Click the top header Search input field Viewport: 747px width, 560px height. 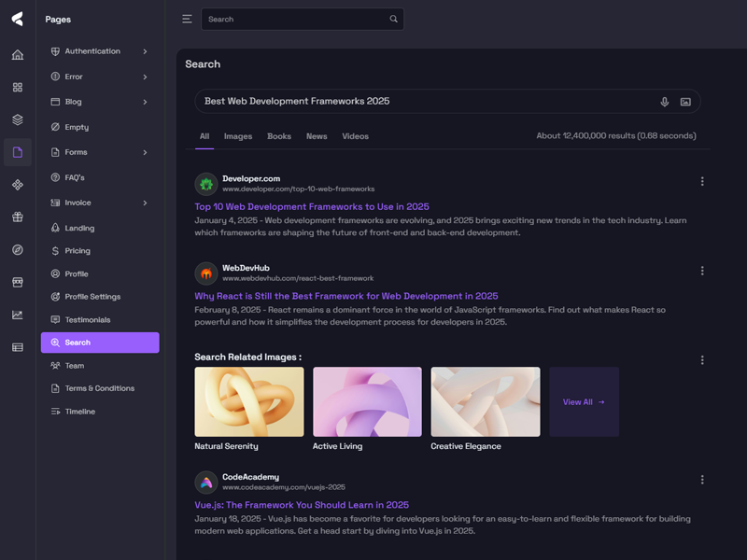[294, 19]
